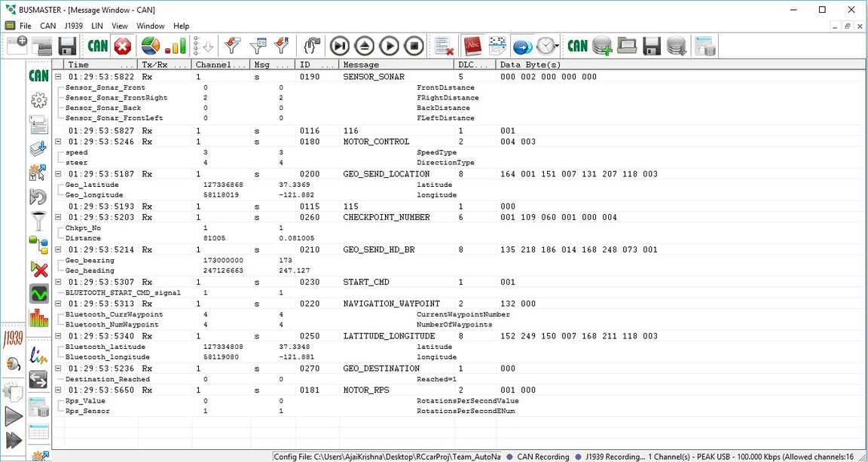This screenshot has height=462, width=868.
Task: Click the grey two-arrows swap icon in the sidebar
Action: click(x=38, y=379)
